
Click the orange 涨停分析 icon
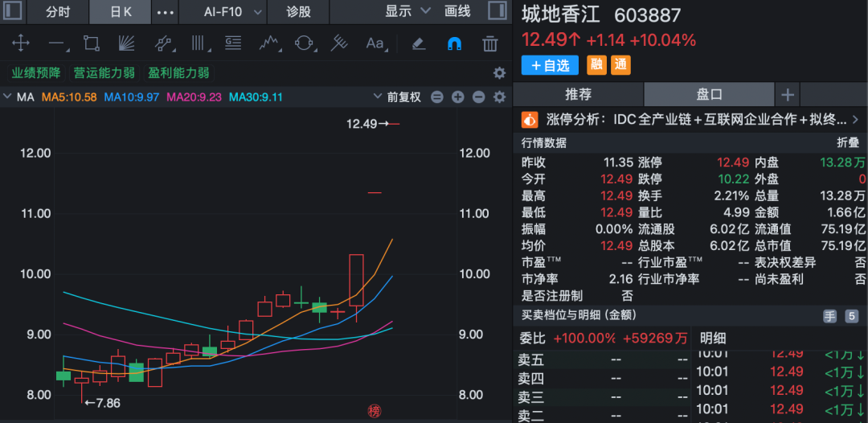pyautogui.click(x=530, y=120)
